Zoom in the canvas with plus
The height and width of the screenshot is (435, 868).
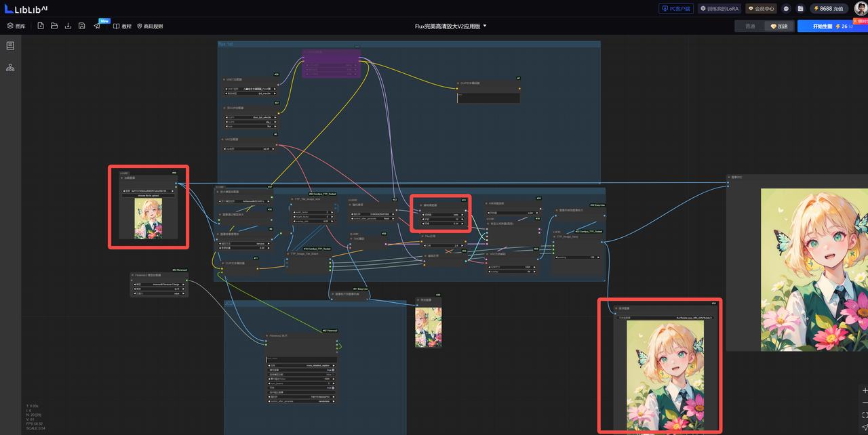click(865, 391)
